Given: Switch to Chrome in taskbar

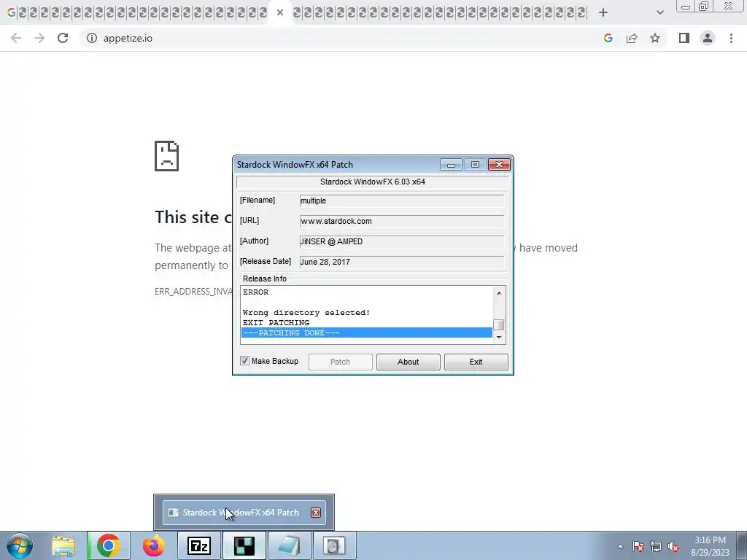Looking at the screenshot, I should click(108, 545).
